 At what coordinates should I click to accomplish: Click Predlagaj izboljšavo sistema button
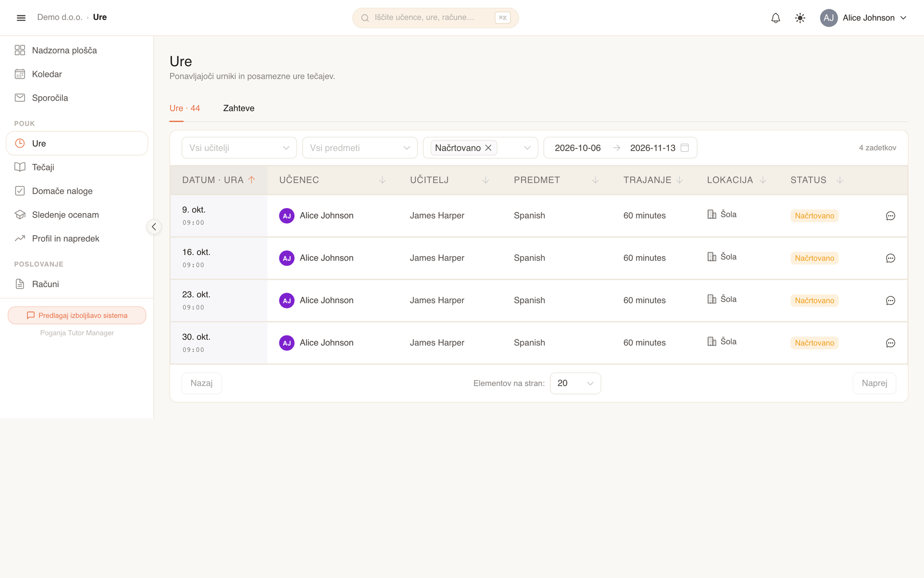point(77,315)
